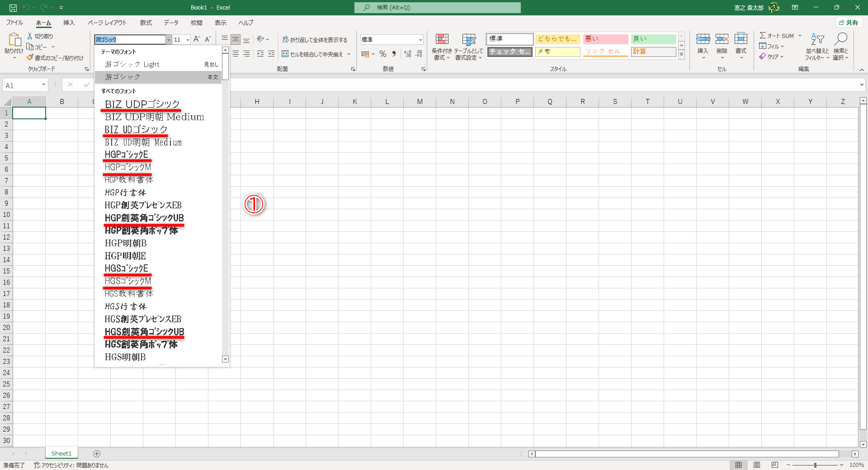Expand the cell styles gallery

pos(681,55)
